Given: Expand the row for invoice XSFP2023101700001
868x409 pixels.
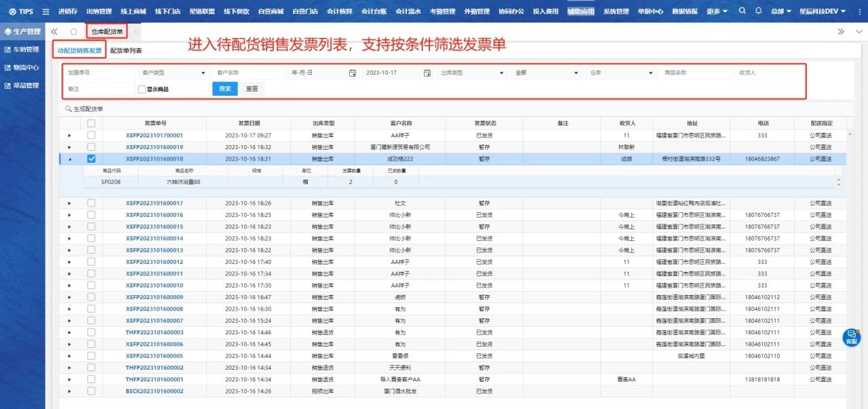Looking at the screenshot, I should (69, 136).
